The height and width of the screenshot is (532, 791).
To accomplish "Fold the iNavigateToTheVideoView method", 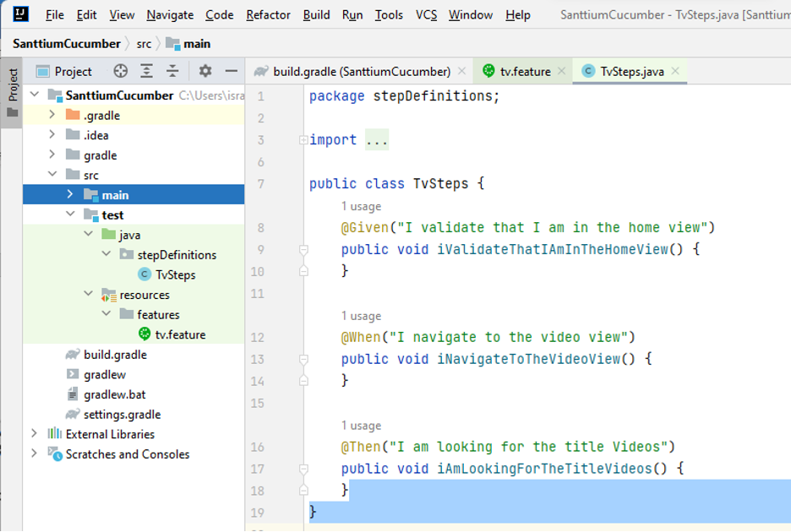I will coord(303,359).
